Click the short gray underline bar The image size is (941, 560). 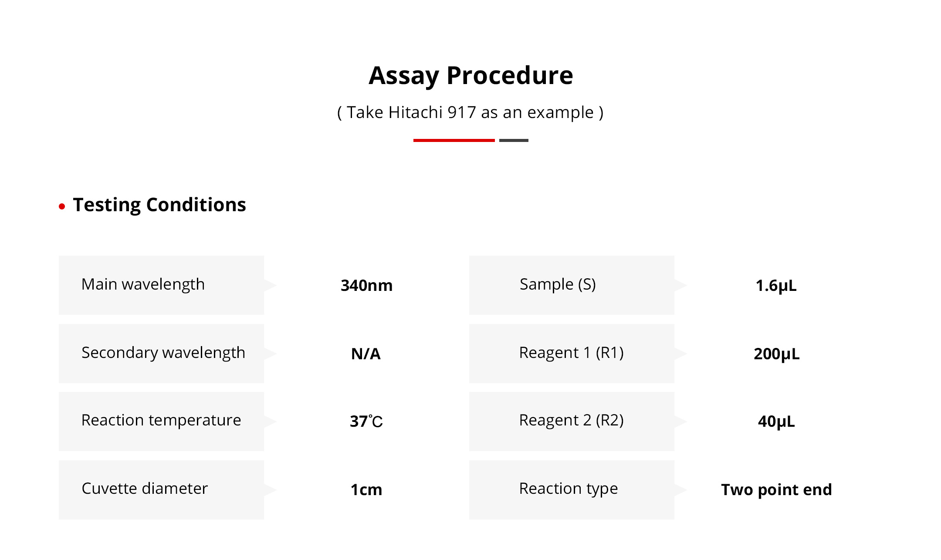pos(514,140)
